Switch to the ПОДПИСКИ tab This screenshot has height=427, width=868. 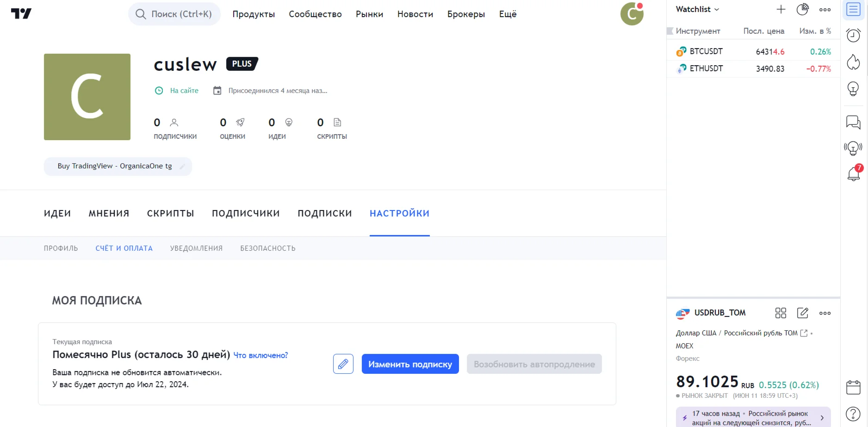pos(325,213)
